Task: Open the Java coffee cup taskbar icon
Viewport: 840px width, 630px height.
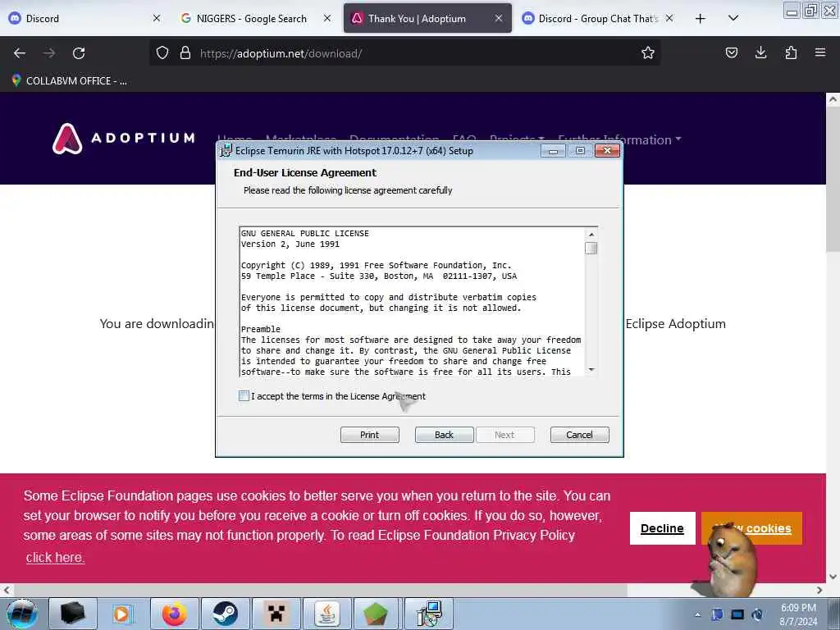Action: click(326, 614)
